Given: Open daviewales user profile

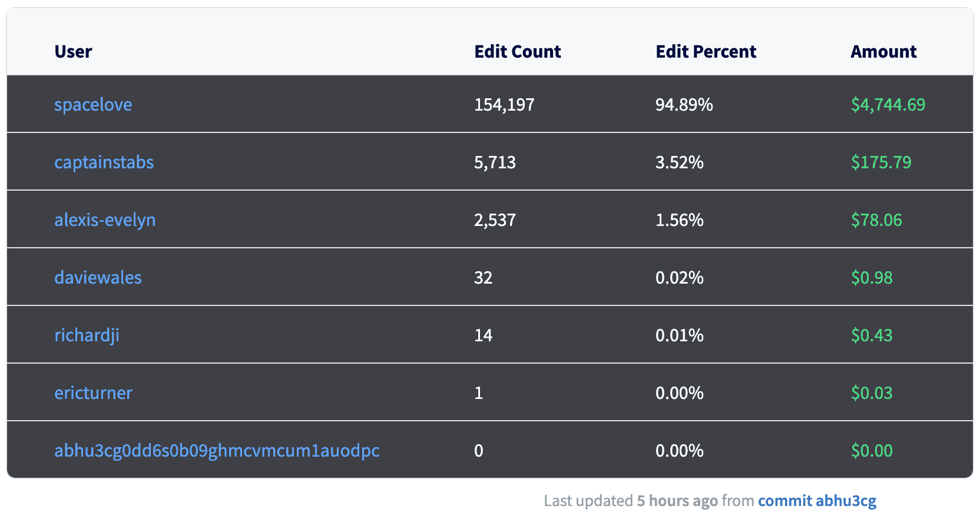Looking at the screenshot, I should 98,278.
